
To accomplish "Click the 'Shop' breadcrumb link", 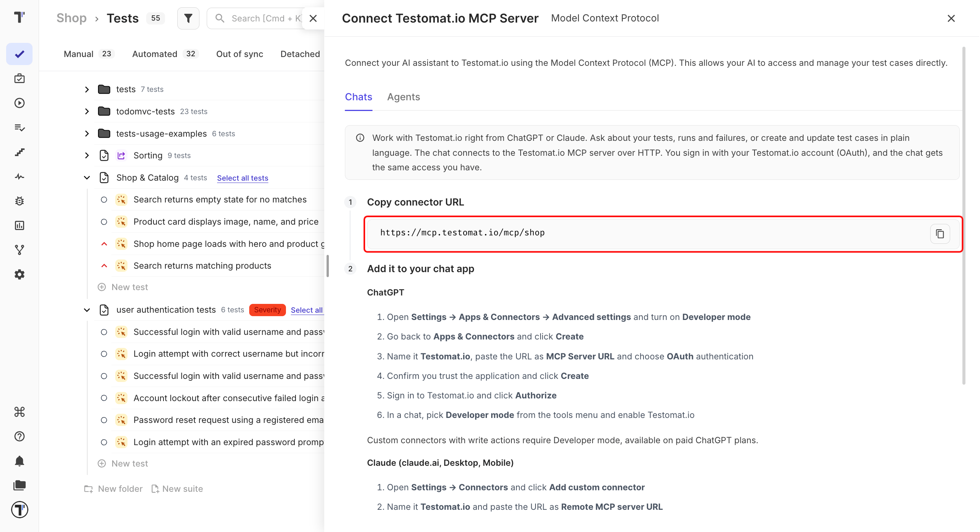I will [72, 18].
